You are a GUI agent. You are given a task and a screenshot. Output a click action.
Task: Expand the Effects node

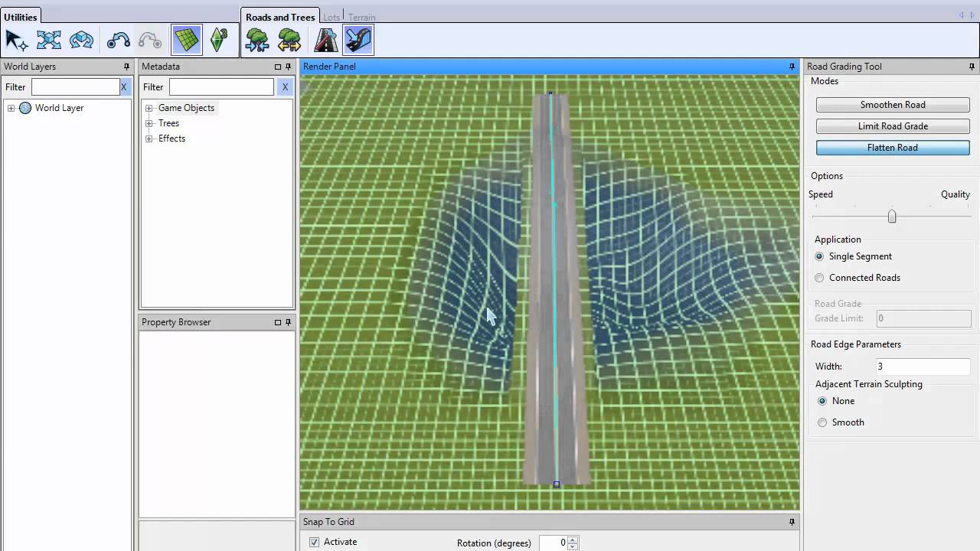point(149,139)
